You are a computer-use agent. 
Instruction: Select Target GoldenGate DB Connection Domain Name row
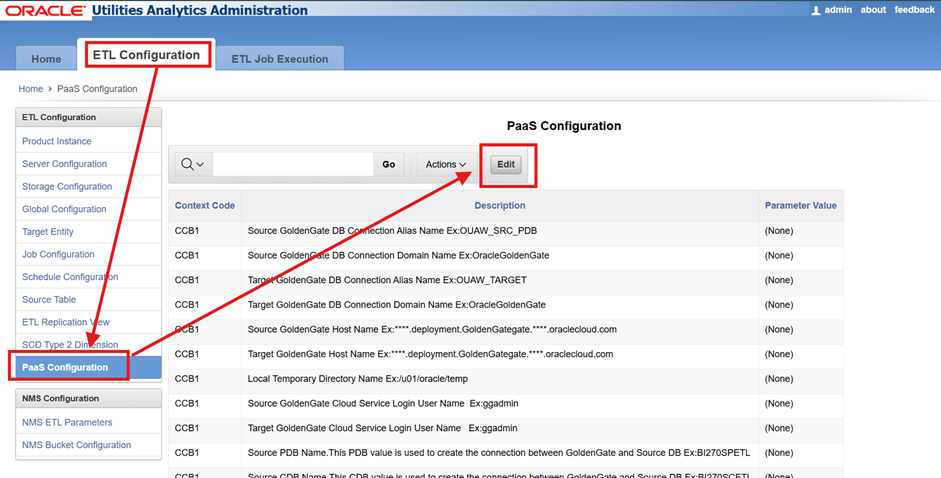tap(505, 305)
